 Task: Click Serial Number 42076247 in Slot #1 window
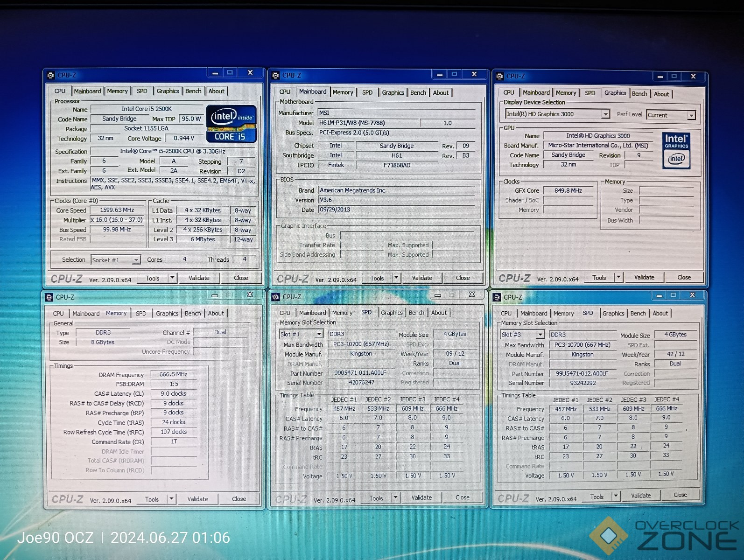coord(361,382)
